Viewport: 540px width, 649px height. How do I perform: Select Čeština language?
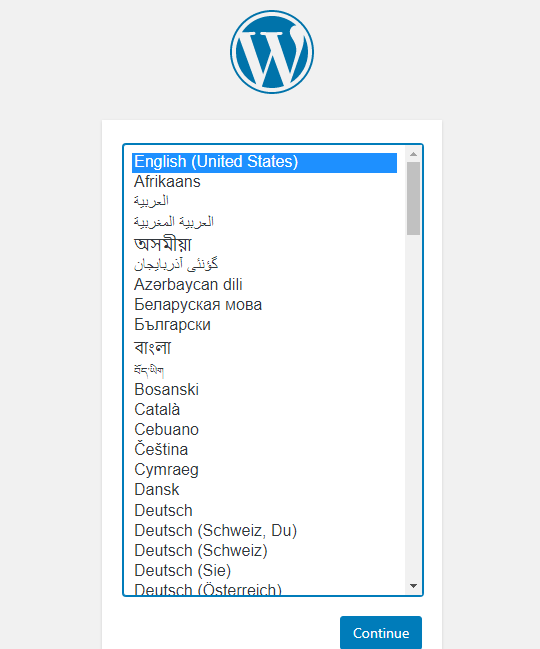point(264,449)
